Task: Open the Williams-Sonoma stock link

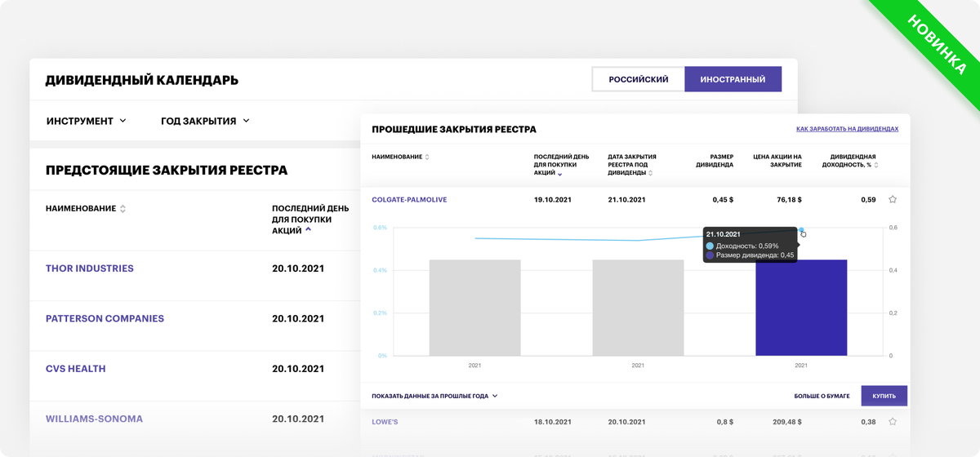Action: click(94, 419)
